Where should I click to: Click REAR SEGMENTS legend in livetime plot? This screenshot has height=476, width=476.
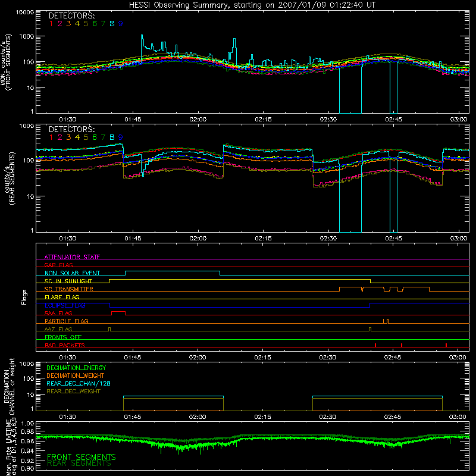(x=79, y=464)
